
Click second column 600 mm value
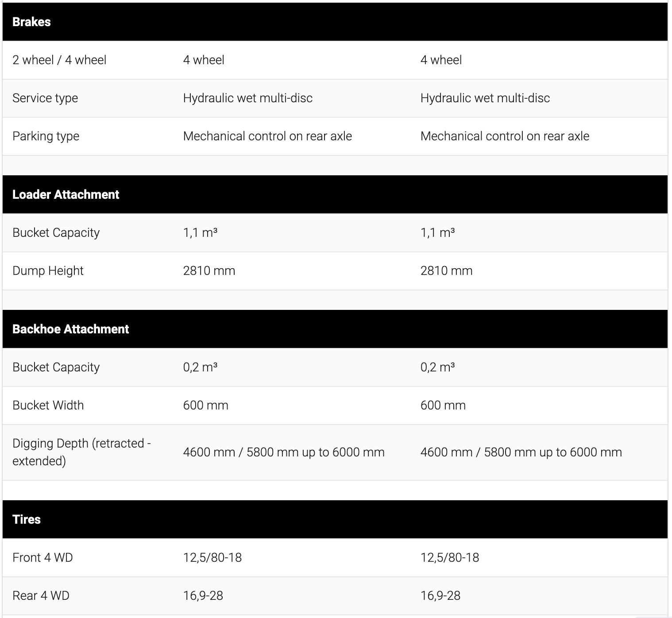[x=443, y=406]
